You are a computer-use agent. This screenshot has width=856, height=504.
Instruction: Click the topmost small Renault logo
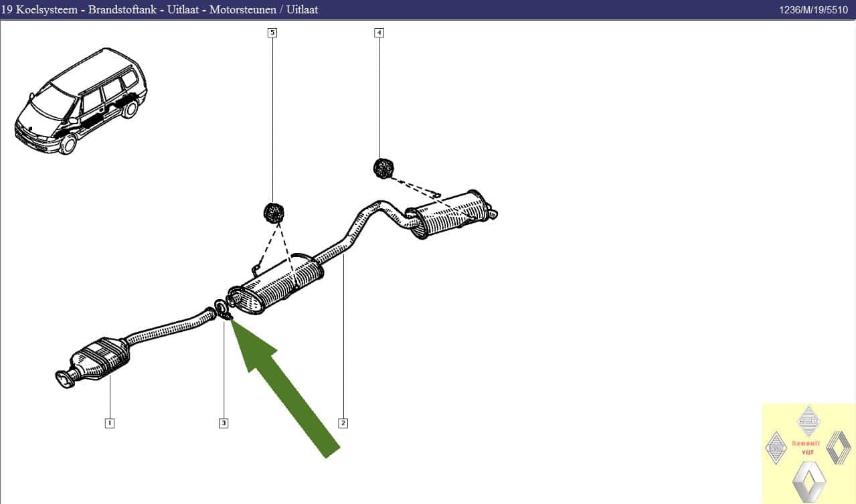point(809,420)
